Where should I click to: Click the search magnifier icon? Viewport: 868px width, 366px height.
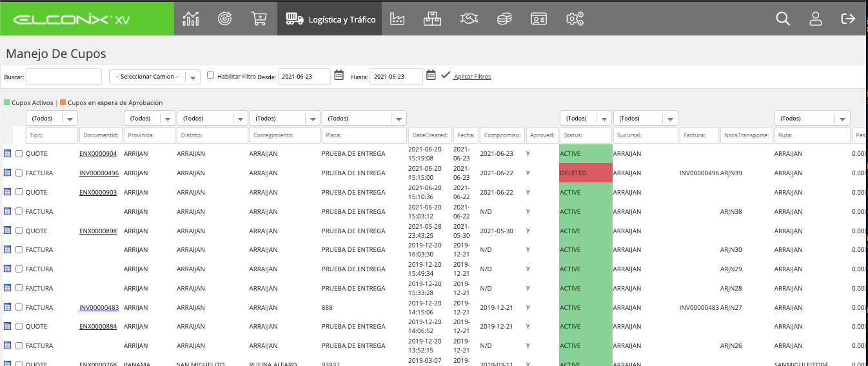click(x=783, y=19)
